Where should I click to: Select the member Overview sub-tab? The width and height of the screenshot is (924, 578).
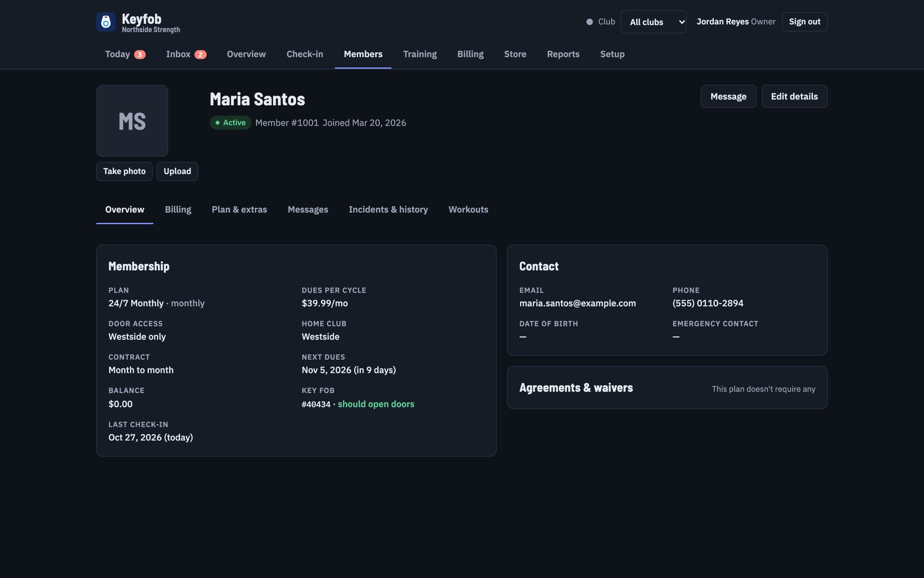125,209
